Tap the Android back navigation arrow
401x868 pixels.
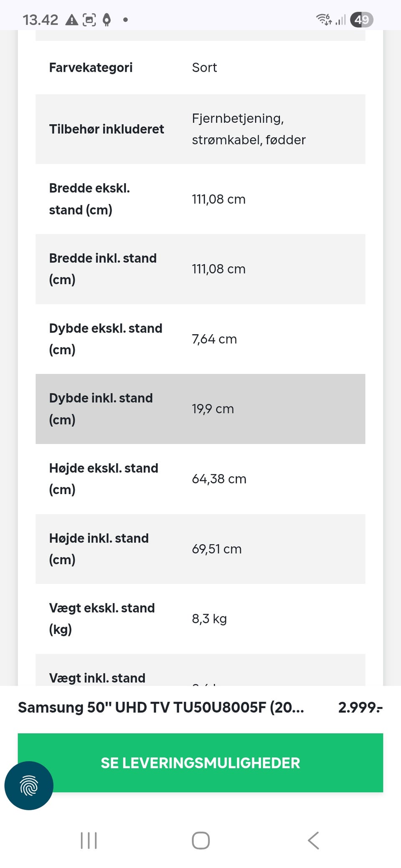click(x=313, y=840)
